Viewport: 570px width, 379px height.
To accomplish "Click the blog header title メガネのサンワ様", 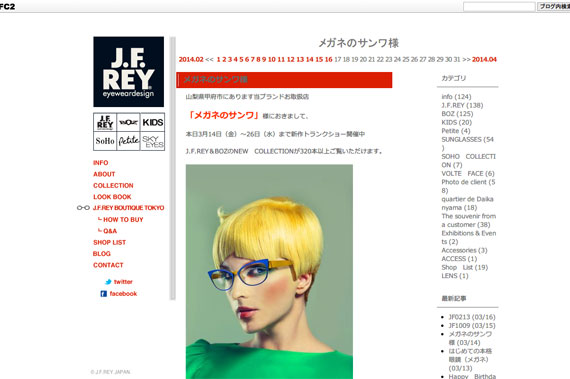I will point(358,43).
